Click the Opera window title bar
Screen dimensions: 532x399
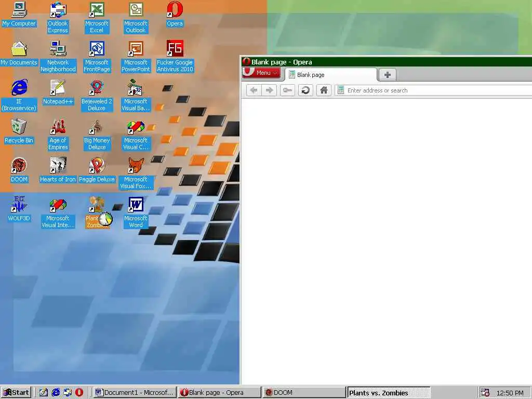point(387,62)
